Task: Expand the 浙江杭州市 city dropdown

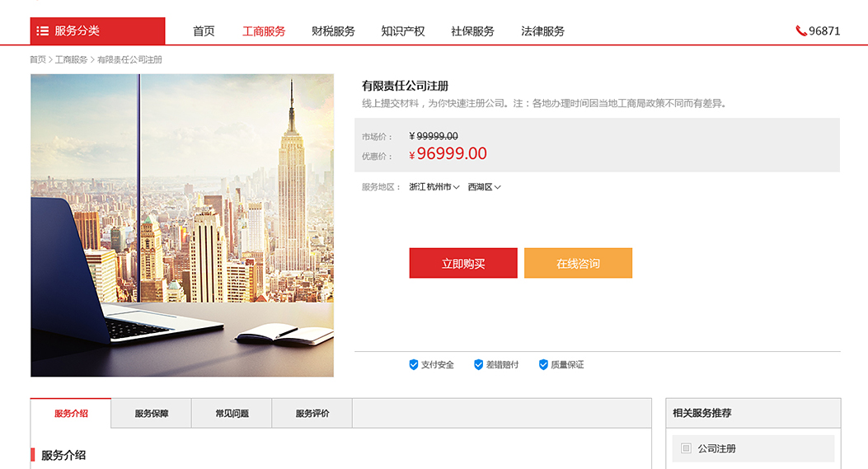Action: (434, 187)
